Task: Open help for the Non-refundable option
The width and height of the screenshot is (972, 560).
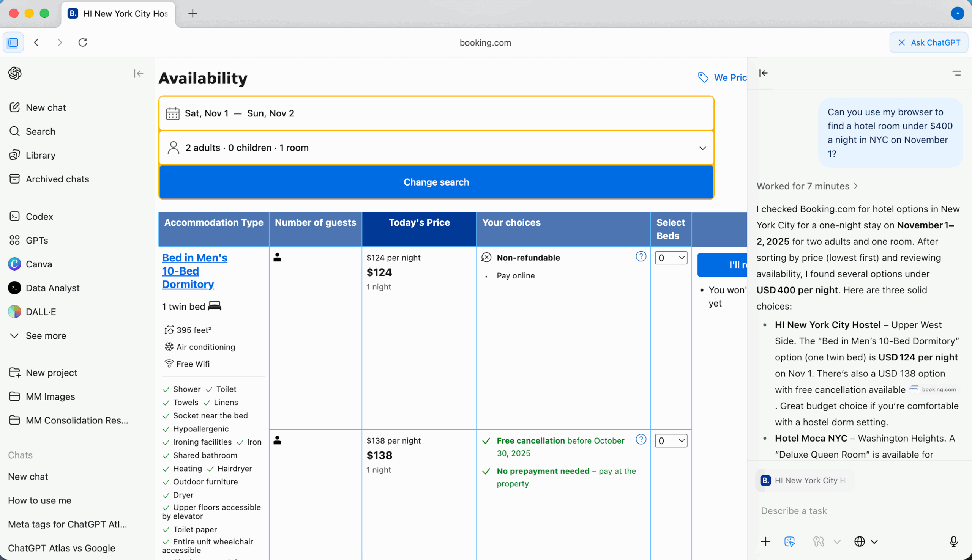Action: tap(641, 256)
